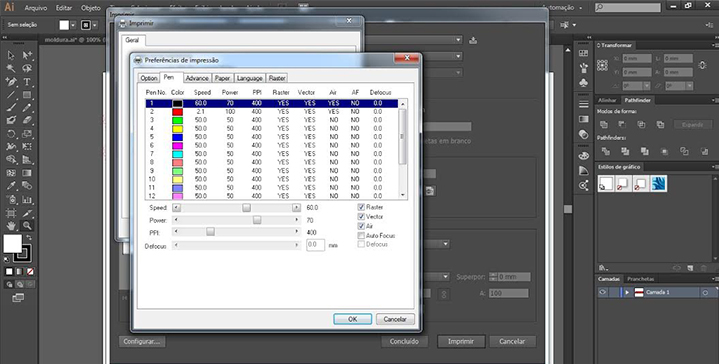Switch to the Advance tab
719x364 pixels.
click(x=197, y=78)
